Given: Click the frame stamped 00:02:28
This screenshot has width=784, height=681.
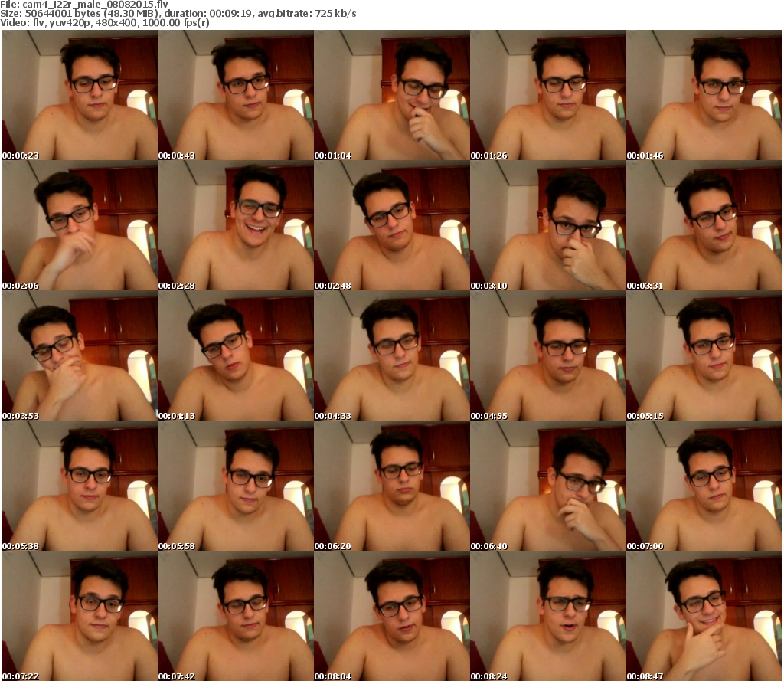Looking at the screenshot, I should pyautogui.click(x=236, y=226).
